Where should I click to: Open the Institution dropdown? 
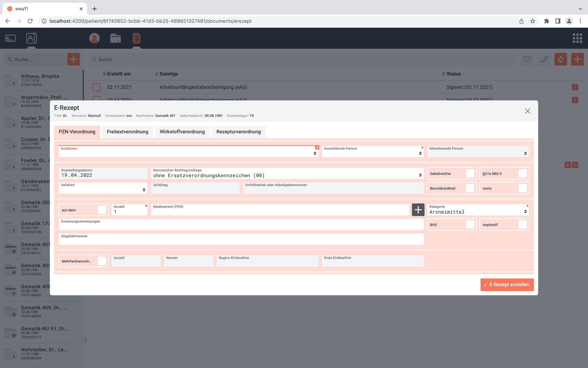(x=188, y=152)
